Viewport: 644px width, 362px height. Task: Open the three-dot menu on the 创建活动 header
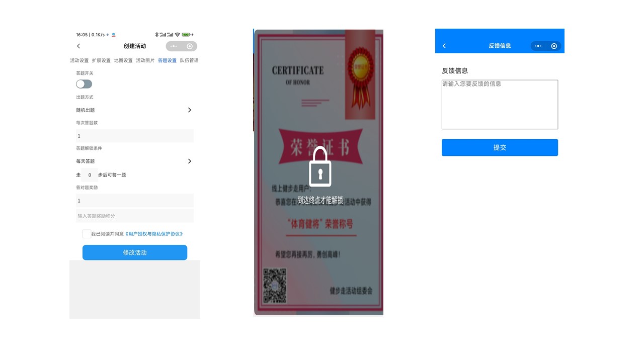point(174,46)
